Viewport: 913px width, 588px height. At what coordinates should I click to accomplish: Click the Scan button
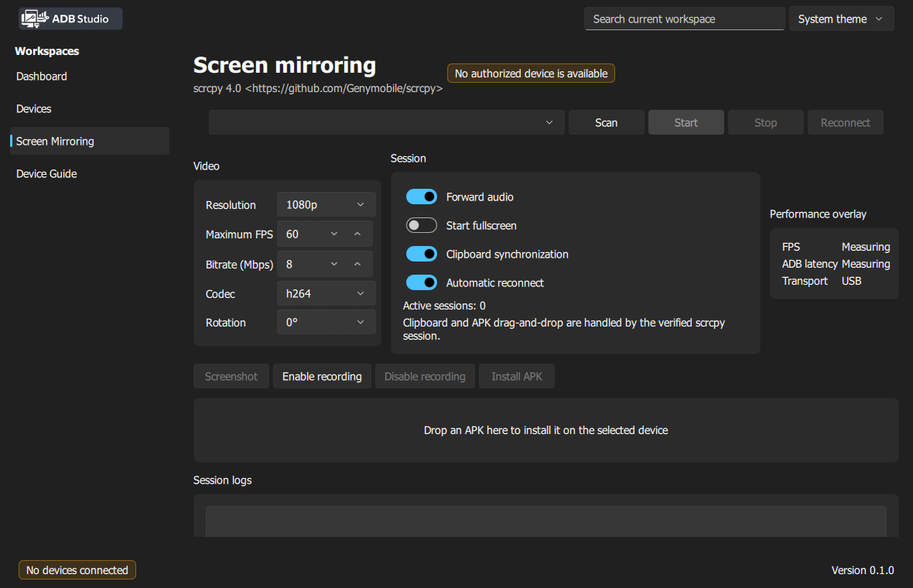click(x=606, y=122)
